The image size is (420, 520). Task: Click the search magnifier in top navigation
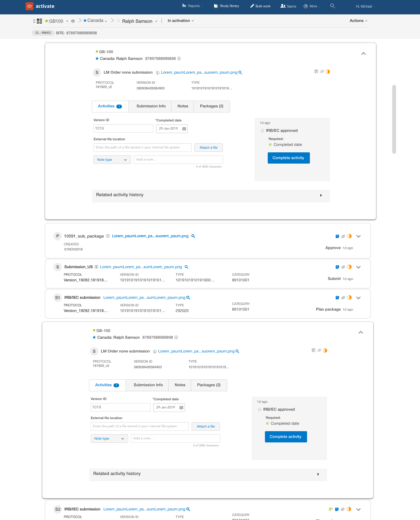(332, 6)
